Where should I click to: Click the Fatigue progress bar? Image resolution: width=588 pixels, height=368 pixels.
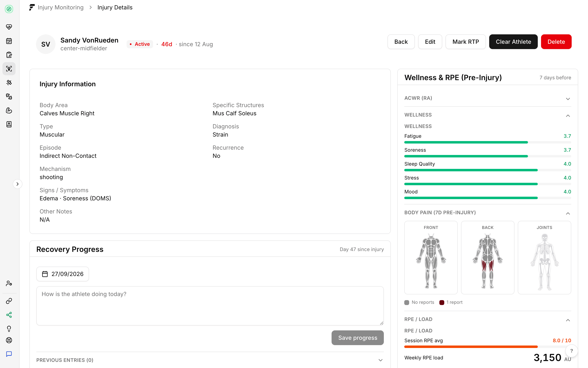pos(487,142)
